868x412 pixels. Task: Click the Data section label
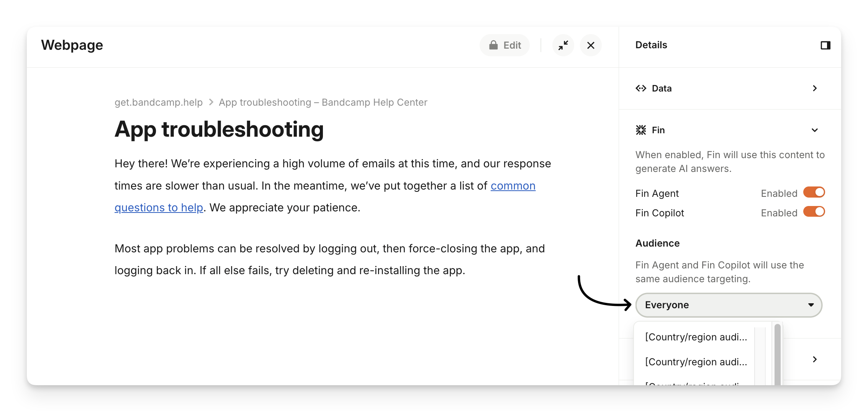662,88
